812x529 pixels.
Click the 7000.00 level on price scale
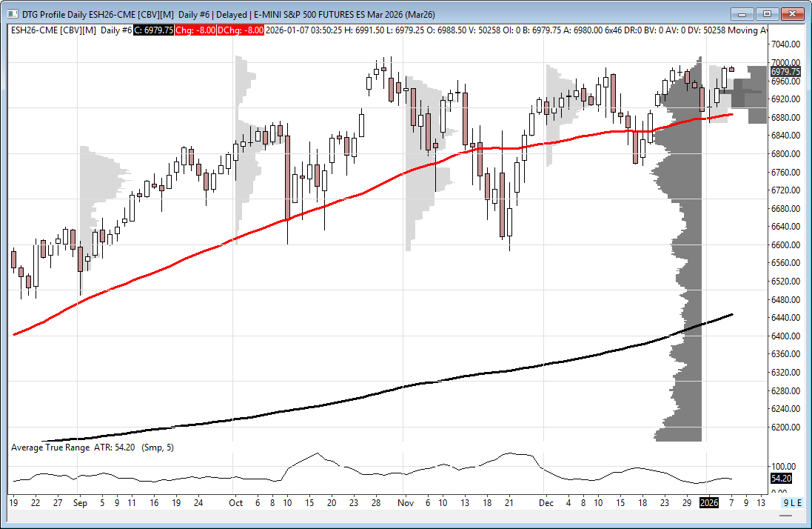785,62
